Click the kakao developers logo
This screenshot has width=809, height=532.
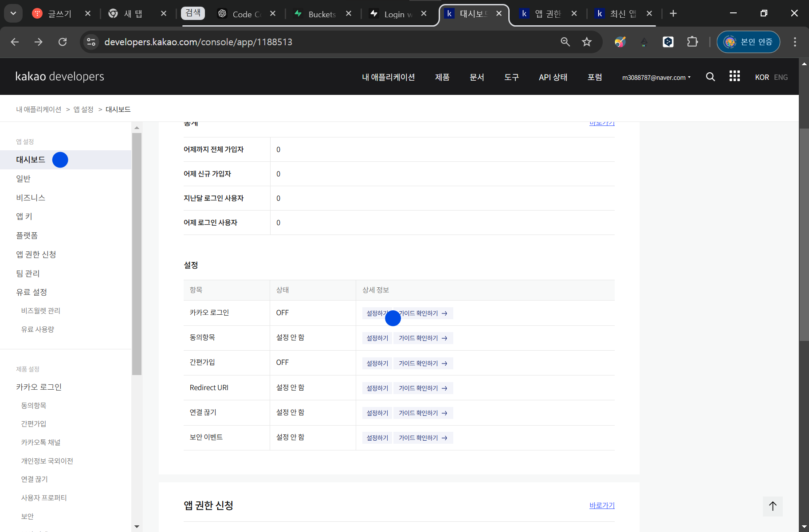click(x=60, y=76)
